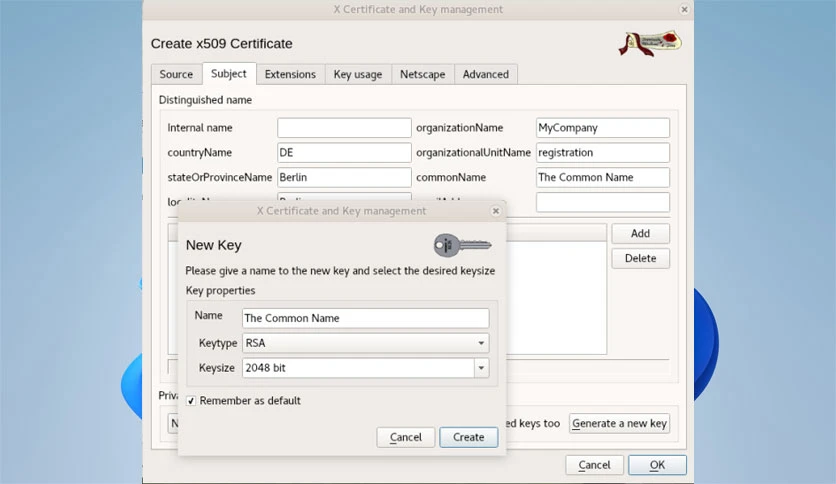Viewport: 836px width, 484px height.
Task: Click the commonName field in Distinguished name
Action: pos(602,178)
